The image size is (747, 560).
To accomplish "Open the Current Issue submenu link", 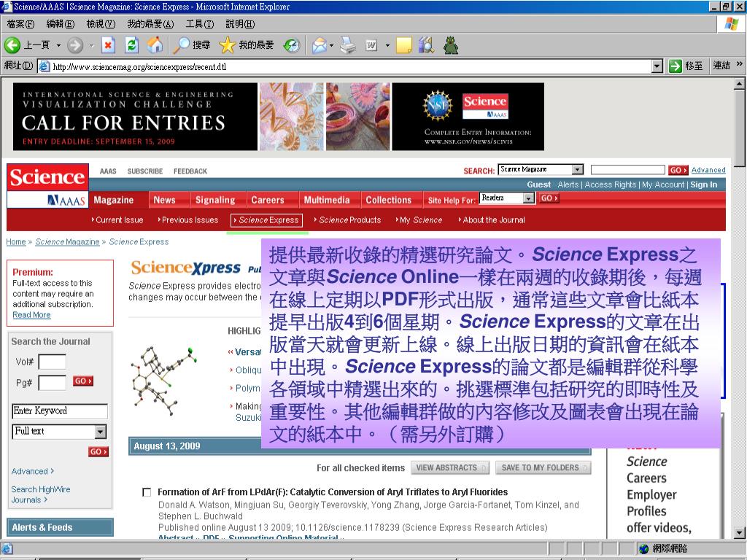I will coord(117,220).
